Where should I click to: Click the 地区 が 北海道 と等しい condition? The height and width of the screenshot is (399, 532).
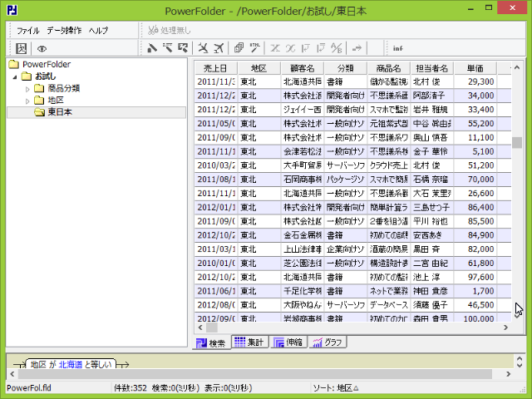click(71, 364)
